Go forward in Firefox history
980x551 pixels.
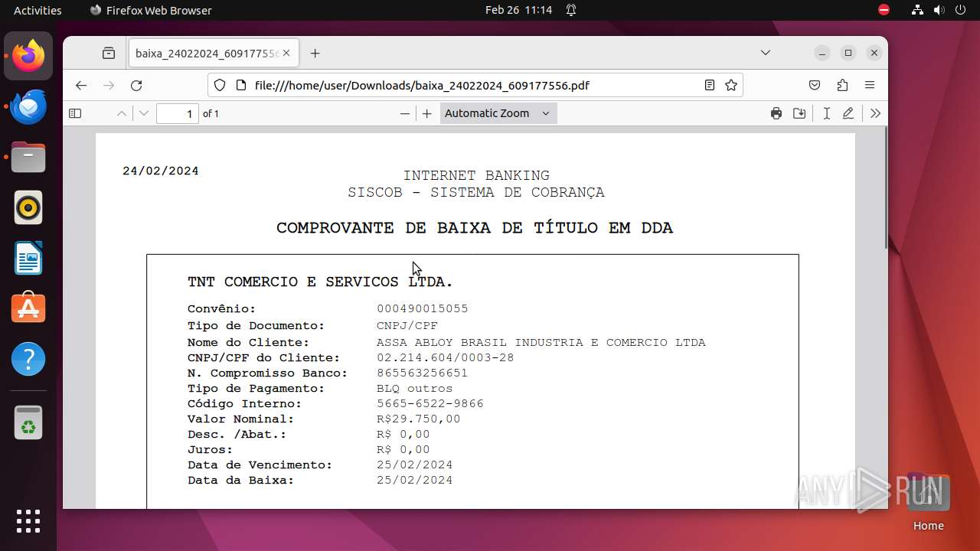pos(109,85)
